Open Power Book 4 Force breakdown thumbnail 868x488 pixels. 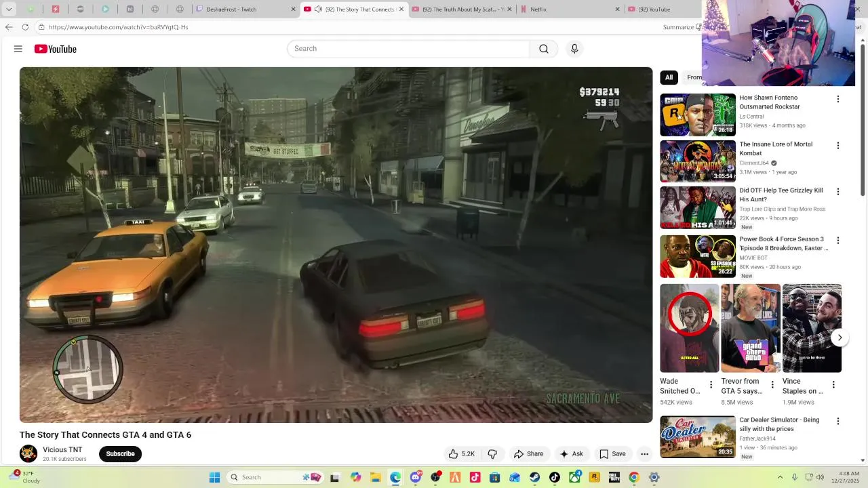(698, 256)
